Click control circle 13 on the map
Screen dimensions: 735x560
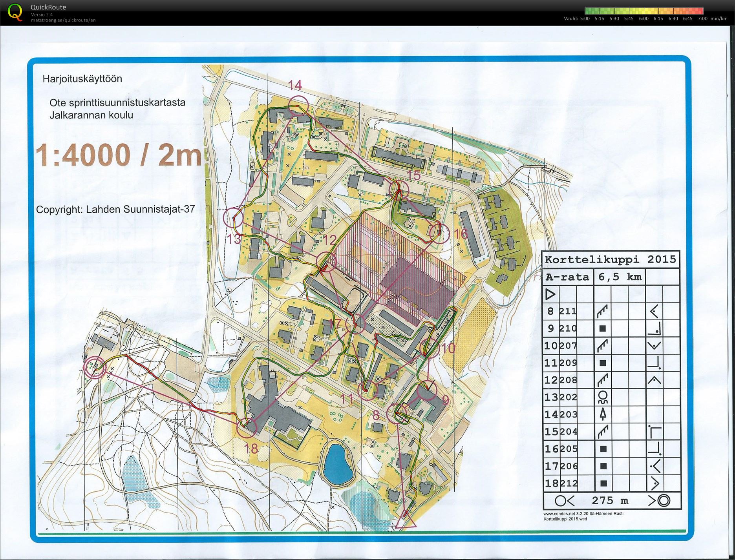233,217
